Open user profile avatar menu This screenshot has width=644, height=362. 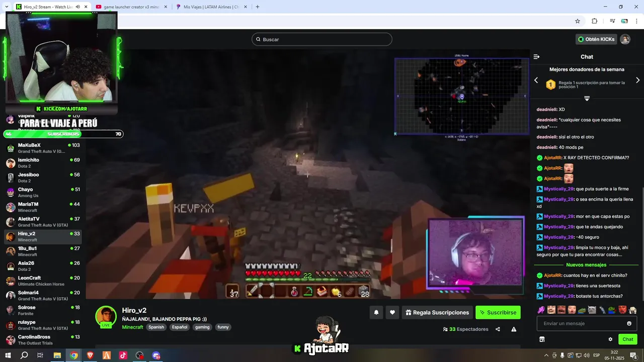[x=625, y=39]
